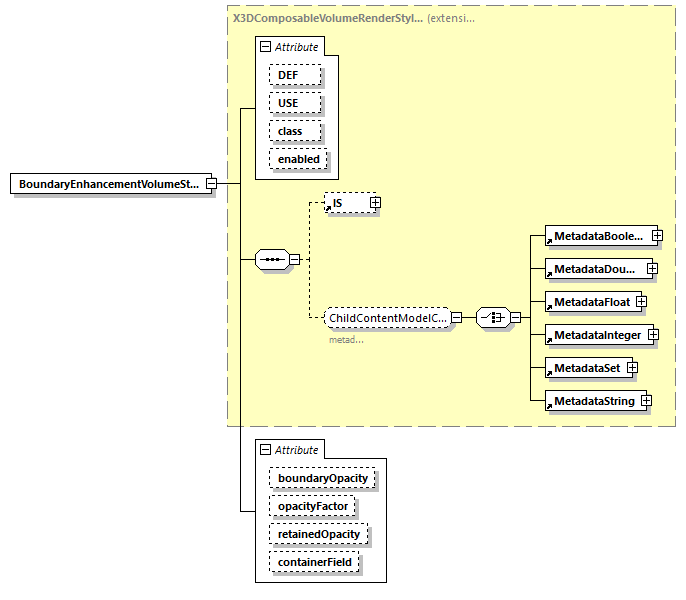
Task: Select the boundaryOpacity attribute
Action: (321, 478)
